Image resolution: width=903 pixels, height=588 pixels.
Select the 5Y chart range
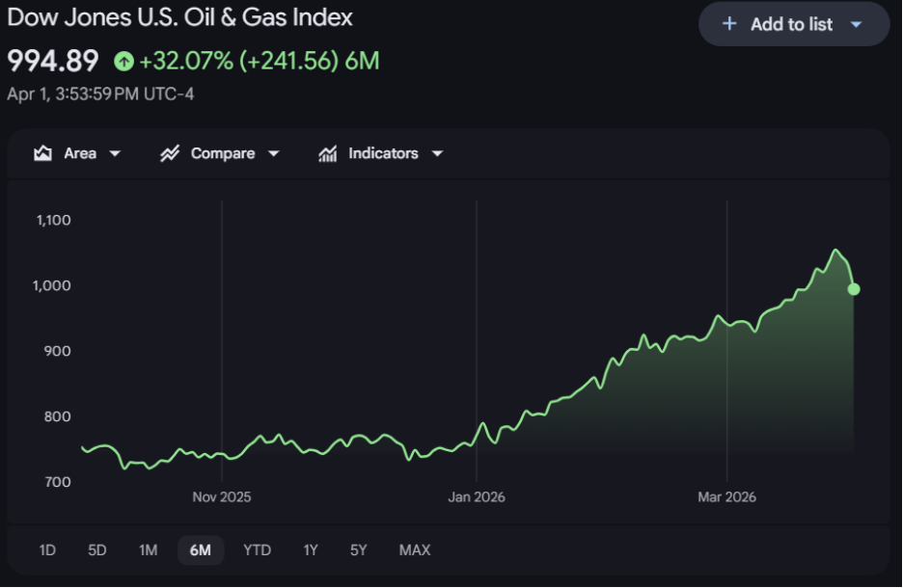[x=359, y=550]
